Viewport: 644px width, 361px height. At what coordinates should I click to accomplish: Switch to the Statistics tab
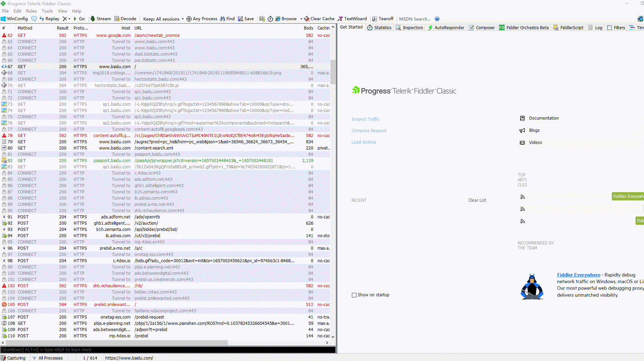[379, 27]
